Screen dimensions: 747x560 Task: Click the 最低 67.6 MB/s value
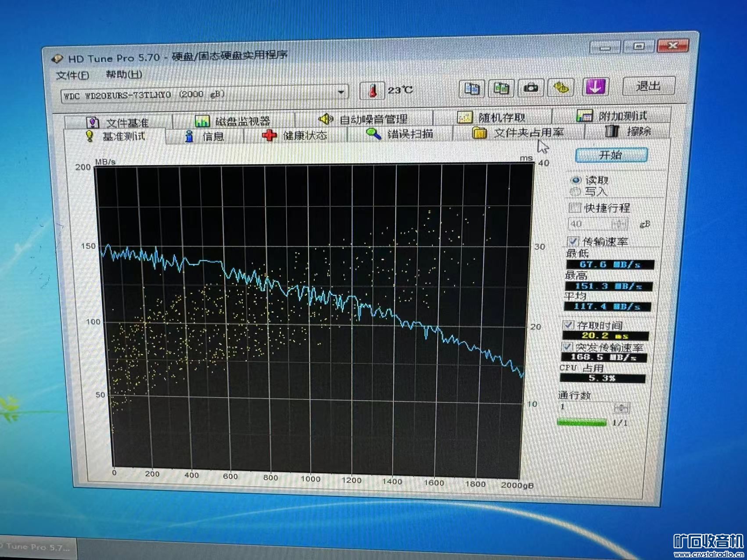pos(611,265)
